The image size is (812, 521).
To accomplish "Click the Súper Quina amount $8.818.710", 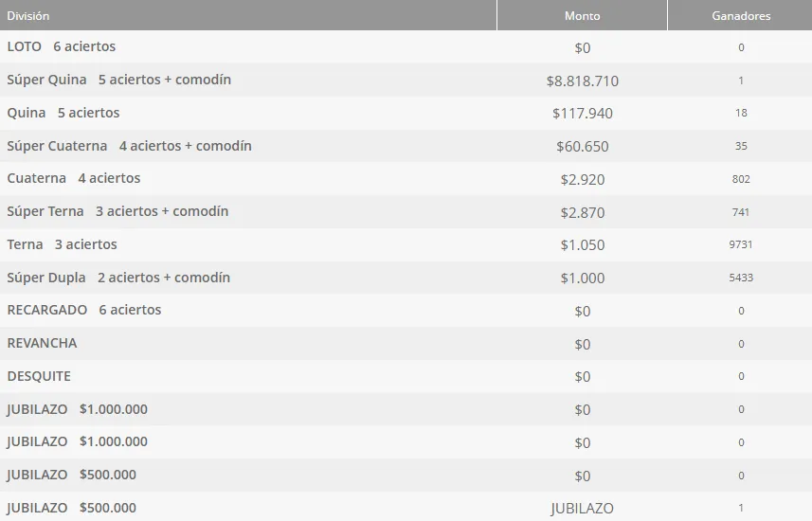I will 582,81.
